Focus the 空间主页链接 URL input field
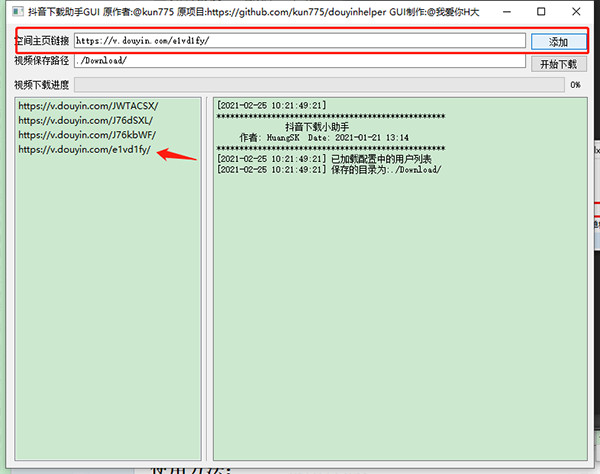The width and height of the screenshot is (600, 474). 298,41
